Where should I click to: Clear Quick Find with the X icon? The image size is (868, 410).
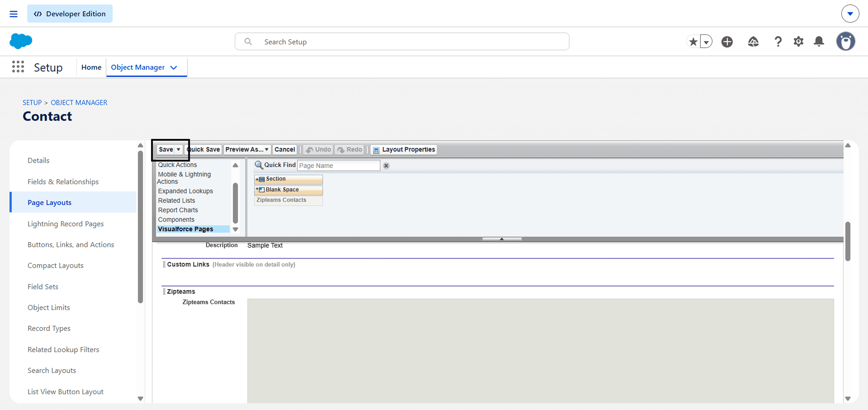pos(386,166)
